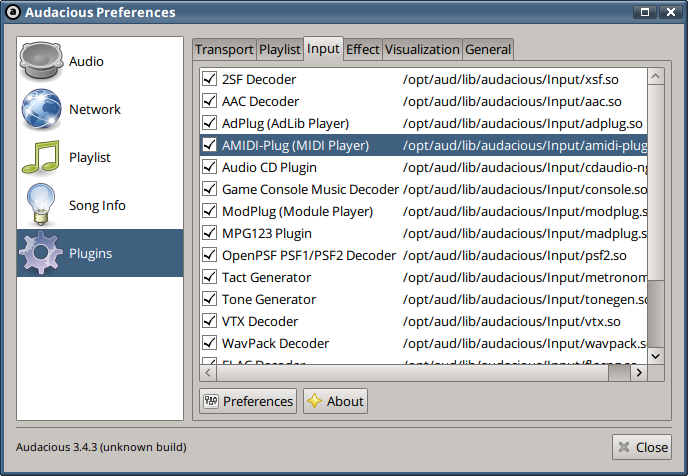Switch to the Effect tab
The image size is (688, 476).
[362, 49]
